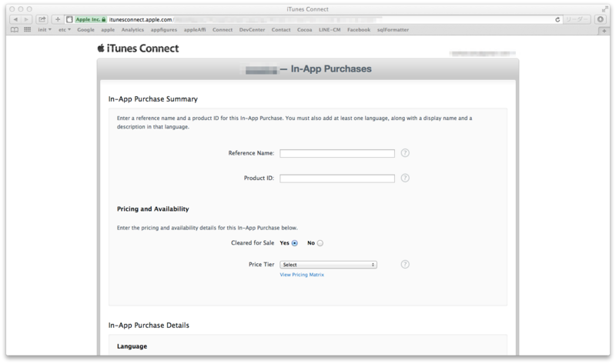Click help icon beside Reference Name

(405, 152)
